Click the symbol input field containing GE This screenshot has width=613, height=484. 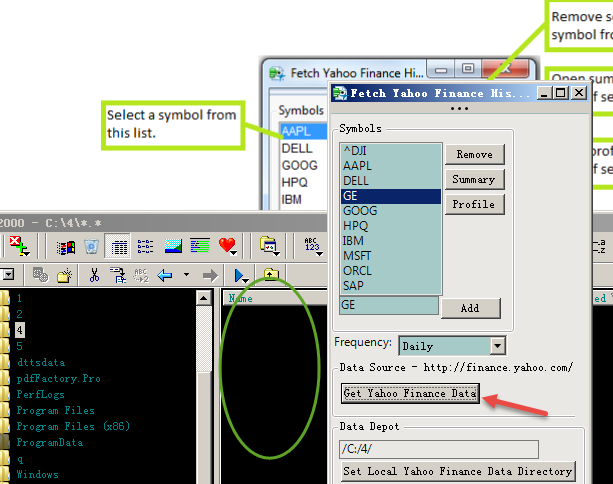tap(389, 305)
